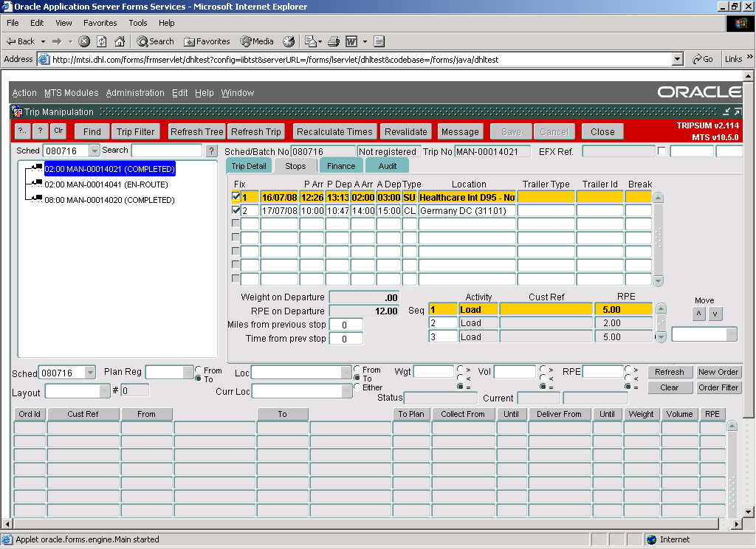Click the Clr toolbar button
Image resolution: width=756 pixels, height=549 pixels.
pos(58,131)
